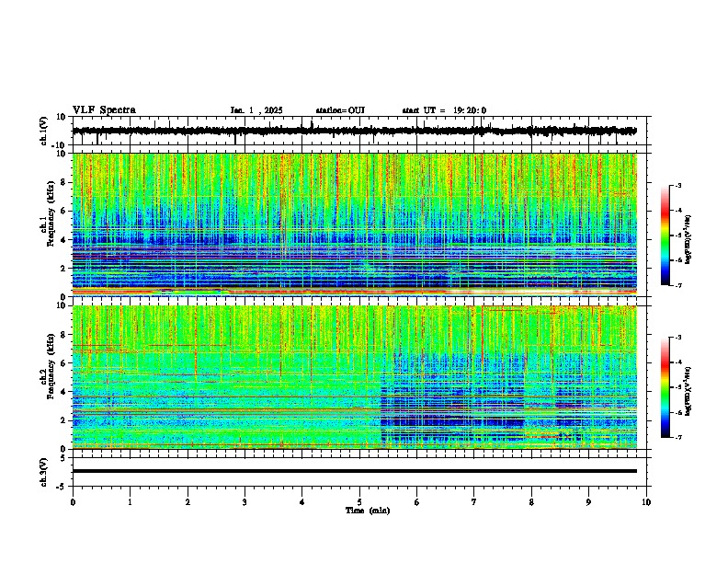
Task: Click inside the ch.2 spectrogram panel
Action: click(354, 377)
